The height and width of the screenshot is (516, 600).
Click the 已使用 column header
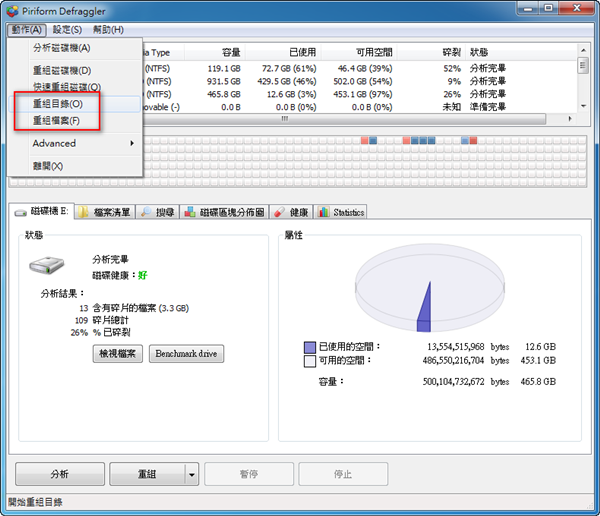click(283, 52)
